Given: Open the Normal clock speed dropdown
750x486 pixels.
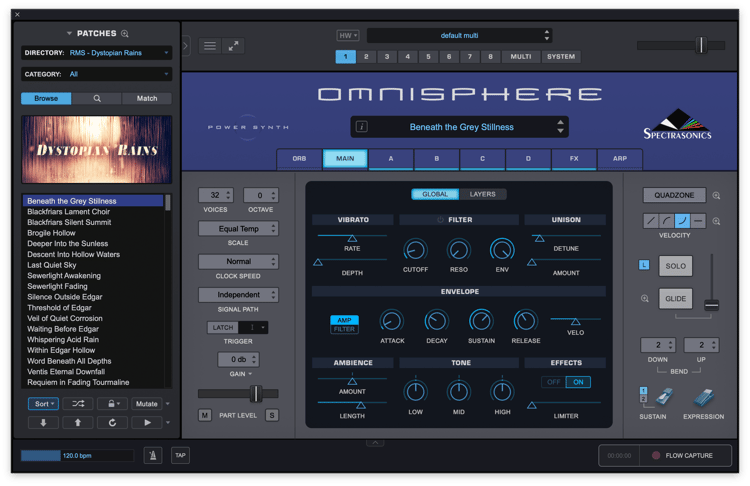Looking at the screenshot, I should 238,262.
